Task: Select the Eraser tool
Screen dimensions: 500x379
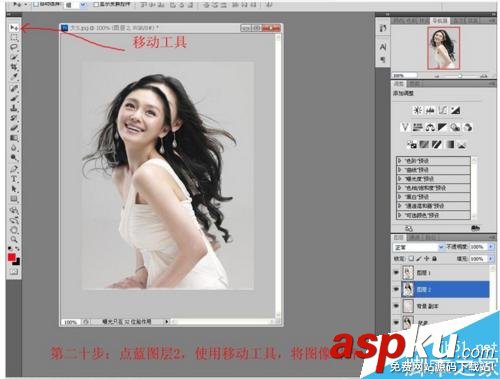Action: click(x=14, y=128)
